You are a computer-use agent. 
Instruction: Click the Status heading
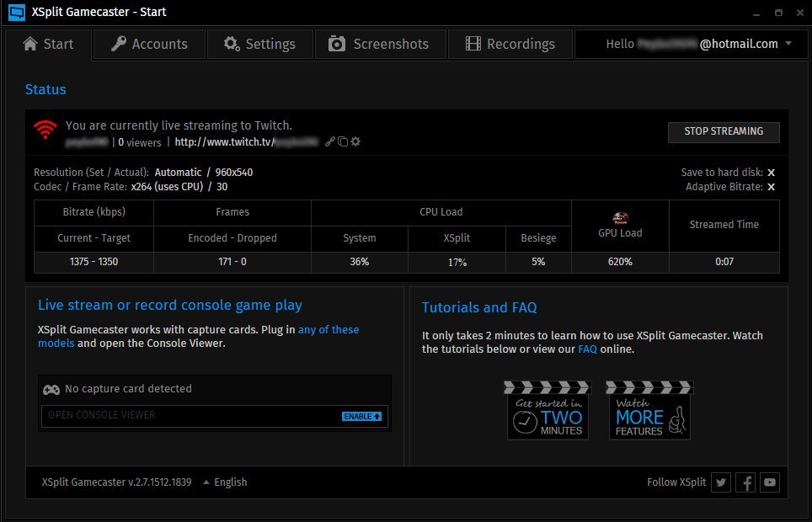[45, 89]
